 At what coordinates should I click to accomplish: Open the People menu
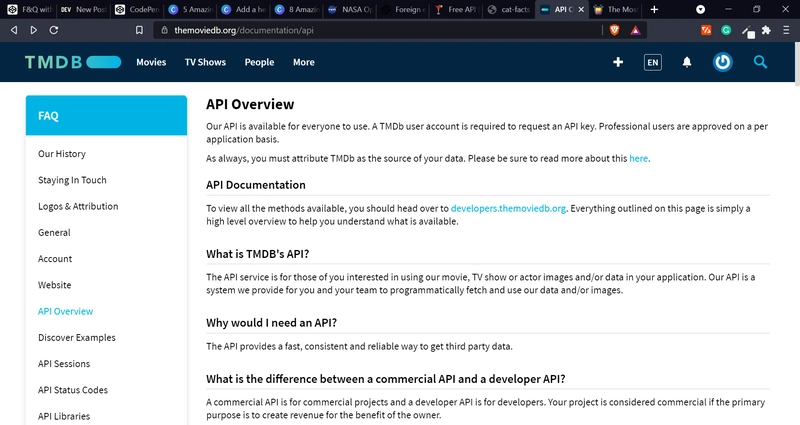[259, 62]
